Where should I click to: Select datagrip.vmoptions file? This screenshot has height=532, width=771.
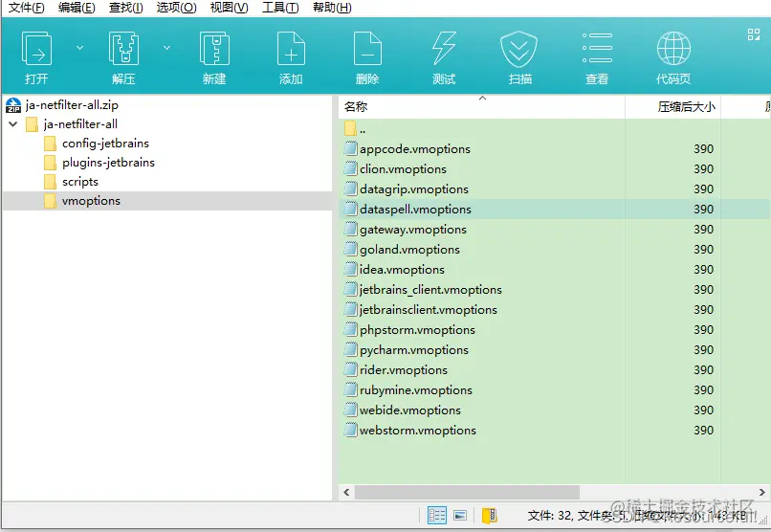tap(414, 188)
